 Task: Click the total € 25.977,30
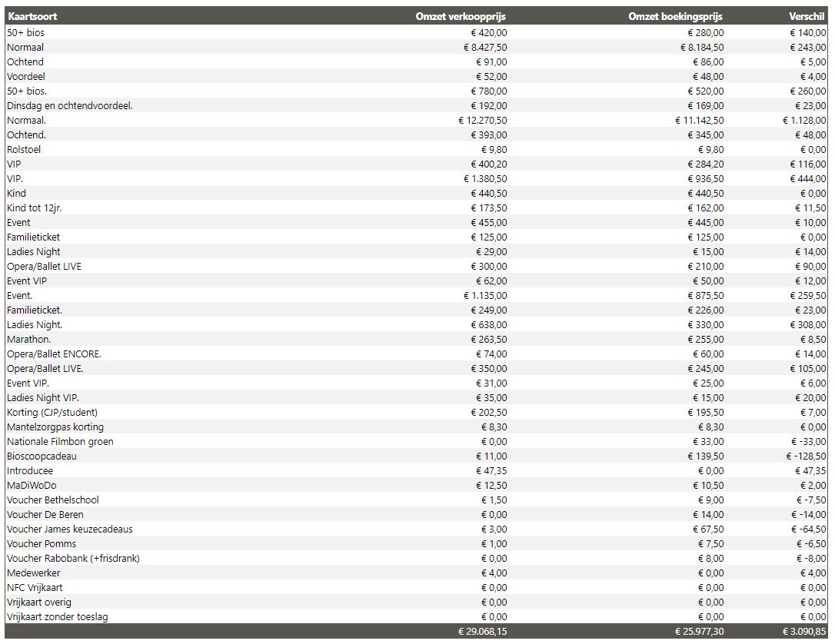[699, 632]
